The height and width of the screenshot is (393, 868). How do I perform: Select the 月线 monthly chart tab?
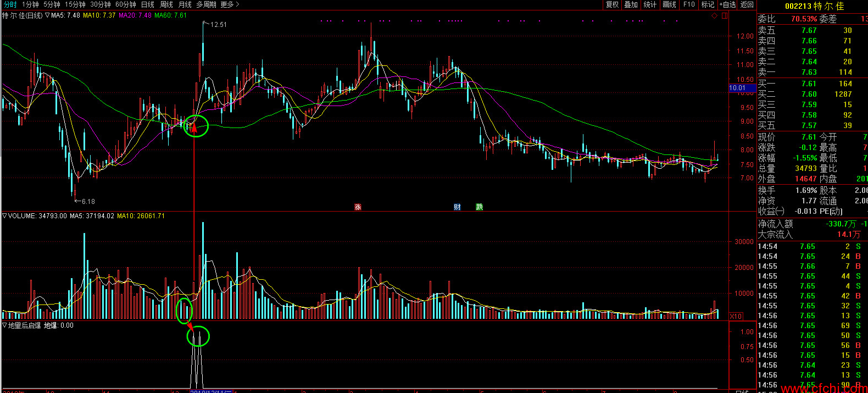click(185, 4)
